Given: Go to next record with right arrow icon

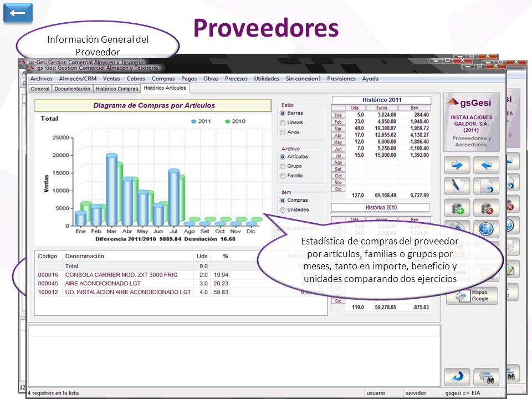Looking at the screenshot, I should point(457,165).
